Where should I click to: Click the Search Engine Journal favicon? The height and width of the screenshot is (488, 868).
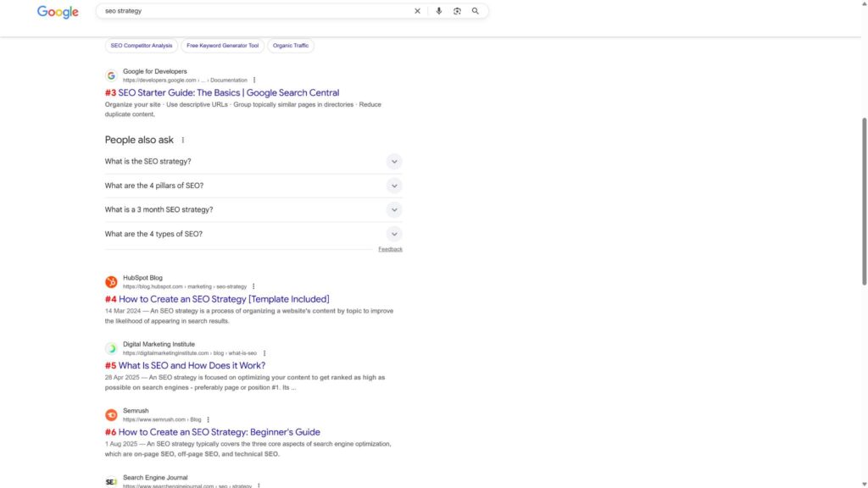[x=111, y=481]
